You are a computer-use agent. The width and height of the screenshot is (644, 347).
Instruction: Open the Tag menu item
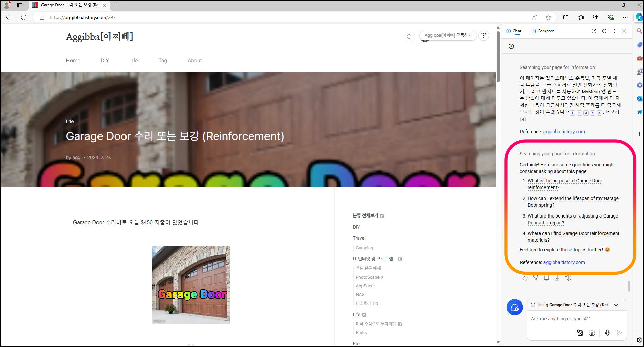pos(163,61)
